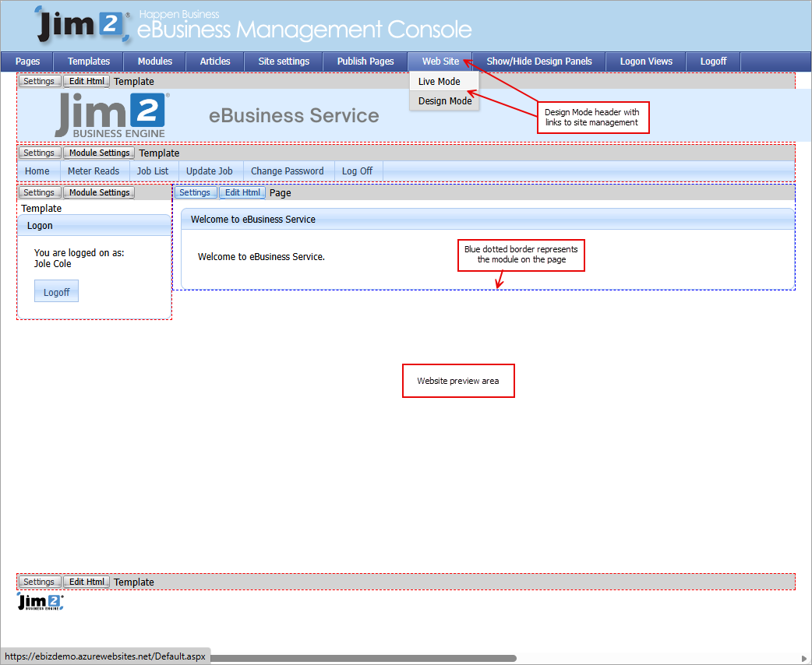
Task: Click Logoff in the console menu bar
Action: (714, 61)
